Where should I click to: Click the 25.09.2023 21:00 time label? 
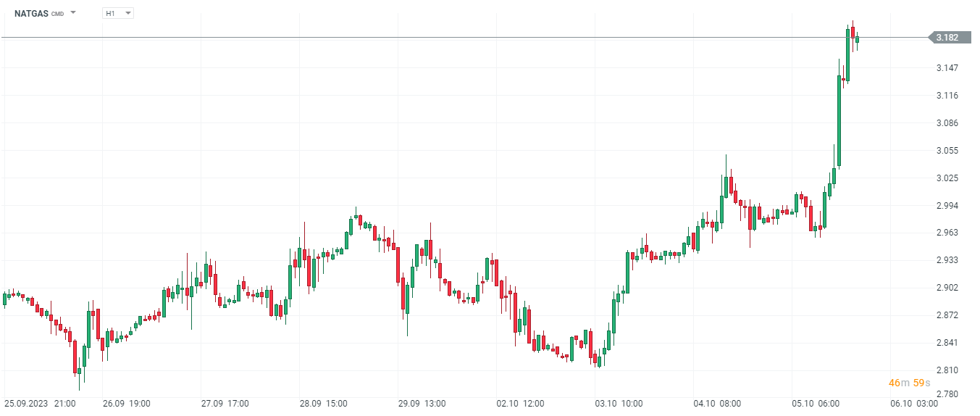(x=39, y=404)
